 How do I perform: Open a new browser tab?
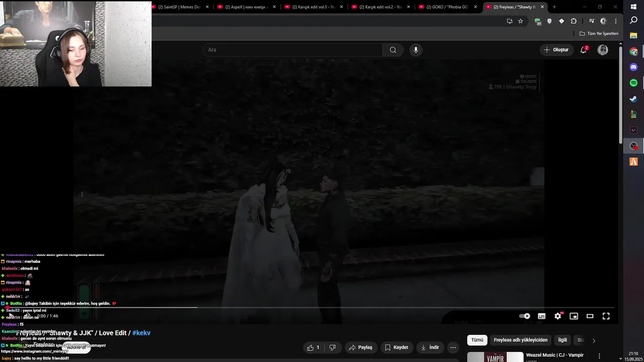coord(554,7)
